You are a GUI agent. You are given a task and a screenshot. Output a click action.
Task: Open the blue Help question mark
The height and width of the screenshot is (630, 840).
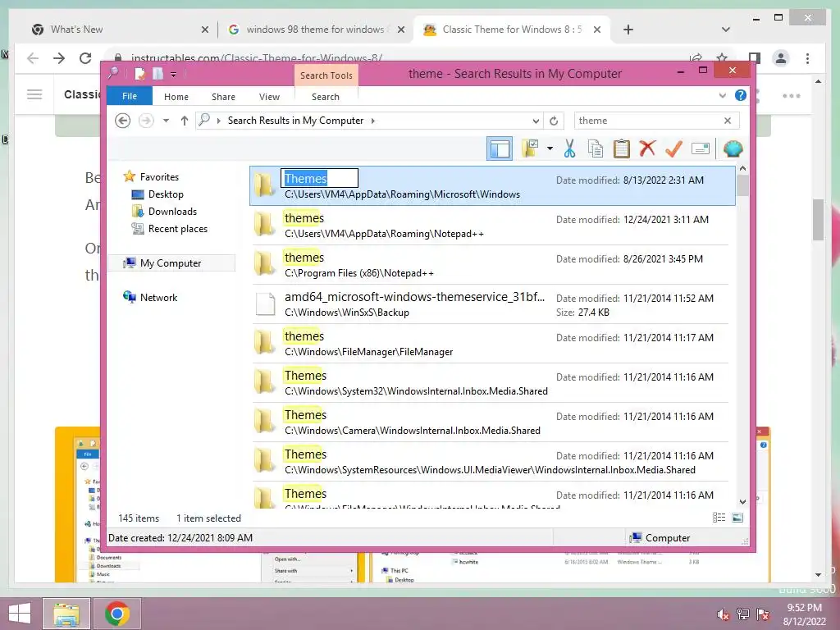[x=741, y=95]
